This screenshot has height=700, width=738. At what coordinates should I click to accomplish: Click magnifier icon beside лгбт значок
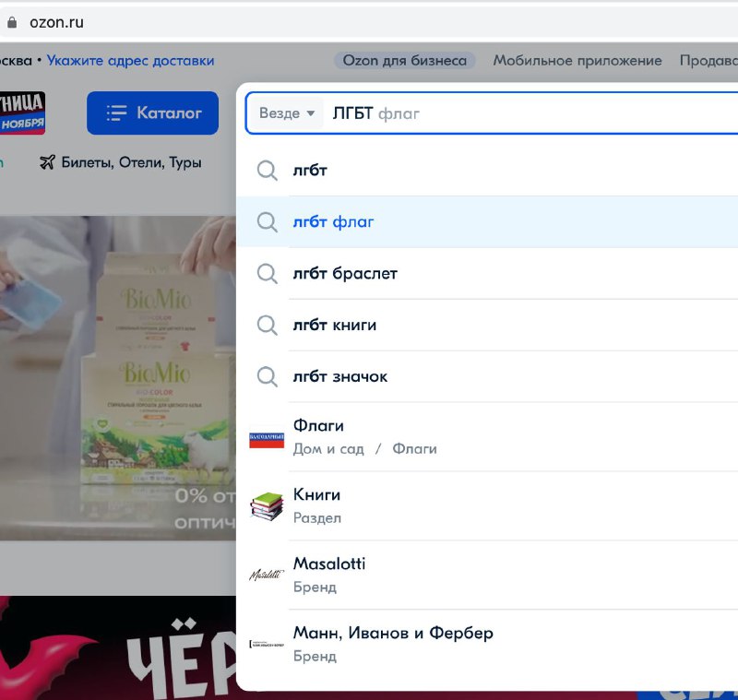[268, 377]
